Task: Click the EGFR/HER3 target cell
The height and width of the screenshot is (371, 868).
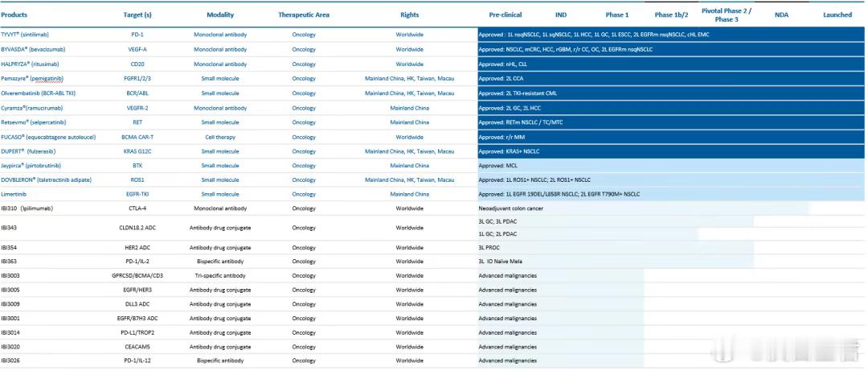Action: click(x=137, y=290)
